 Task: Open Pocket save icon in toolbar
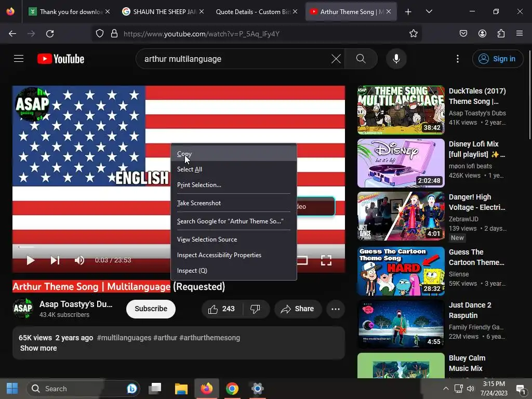pos(463,34)
